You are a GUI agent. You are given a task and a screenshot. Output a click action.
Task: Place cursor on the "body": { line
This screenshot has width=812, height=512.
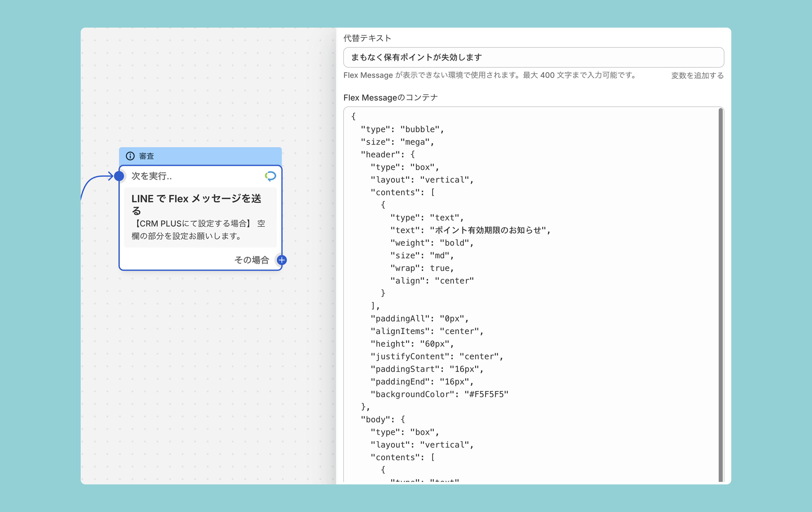click(383, 420)
